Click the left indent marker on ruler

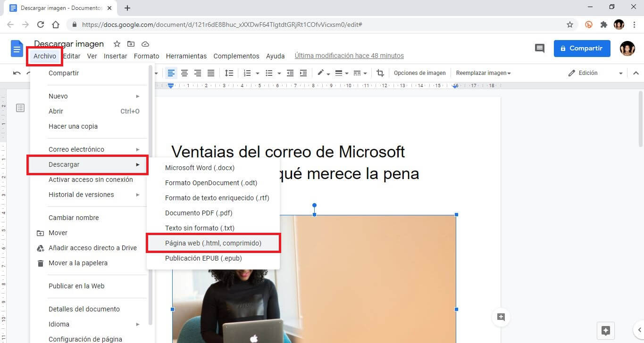click(x=171, y=86)
